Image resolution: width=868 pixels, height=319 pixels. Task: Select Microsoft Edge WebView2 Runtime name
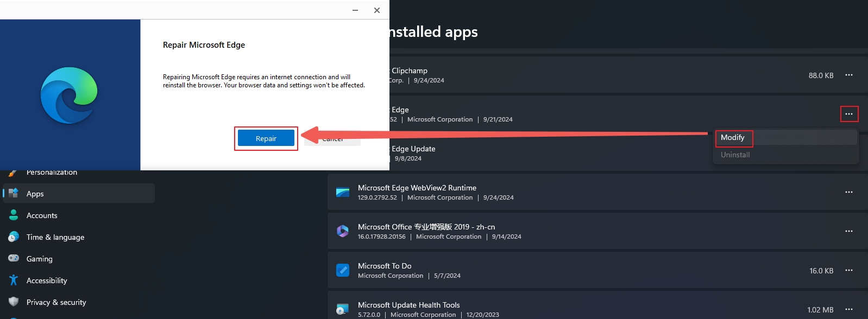[417, 188]
